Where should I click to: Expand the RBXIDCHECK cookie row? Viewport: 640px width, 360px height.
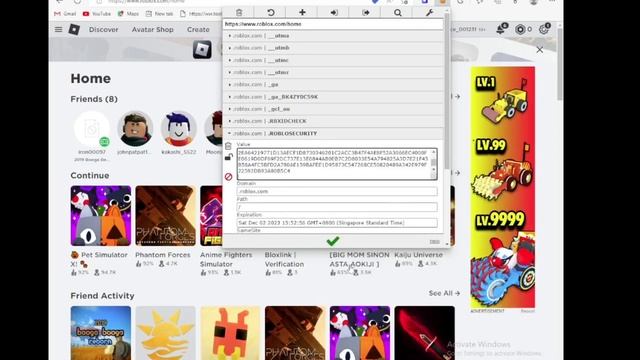(333, 121)
